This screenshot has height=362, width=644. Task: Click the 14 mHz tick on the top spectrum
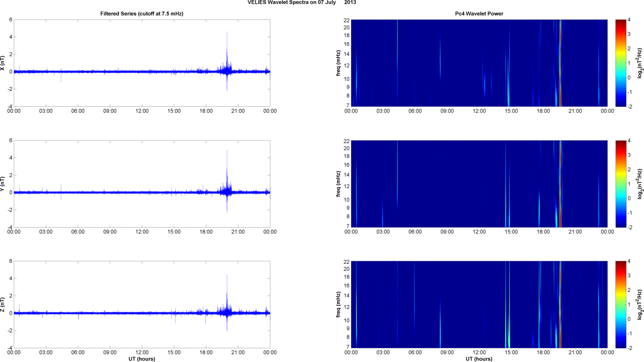click(x=346, y=54)
